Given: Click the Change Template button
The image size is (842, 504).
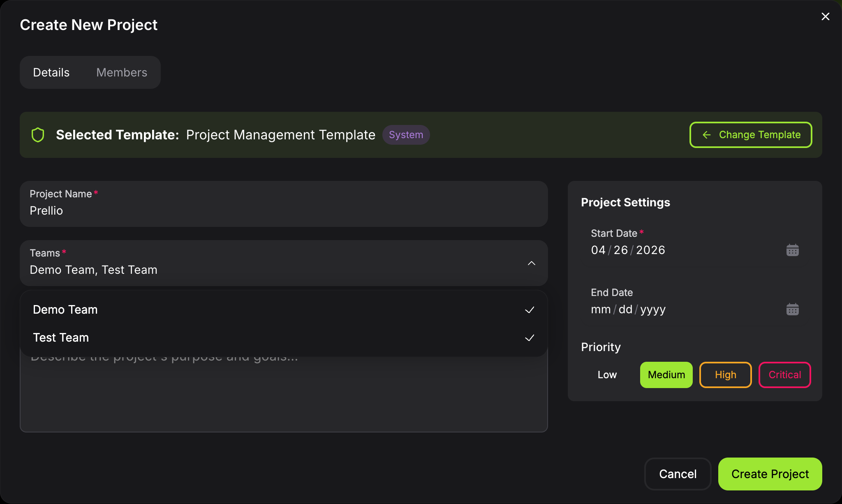Looking at the screenshot, I should pyautogui.click(x=751, y=135).
